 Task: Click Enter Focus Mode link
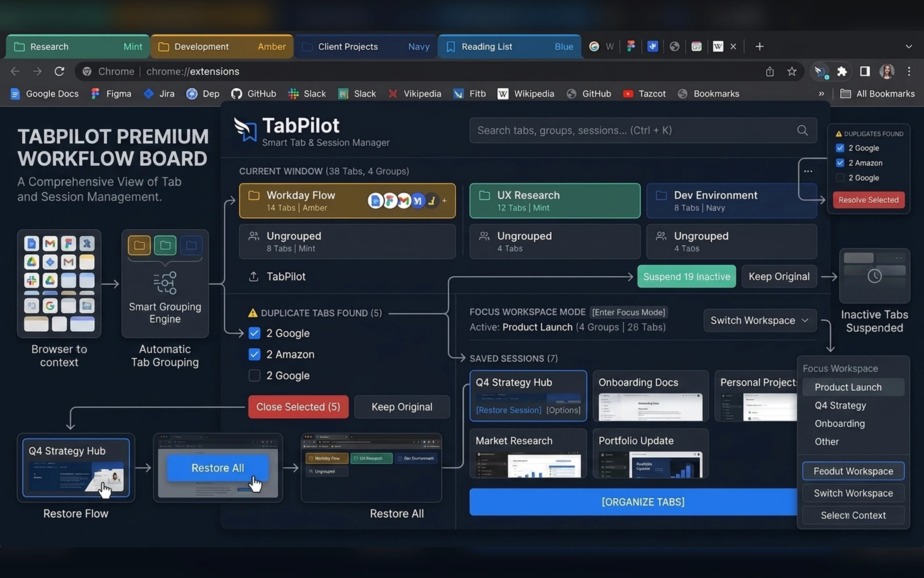click(628, 312)
